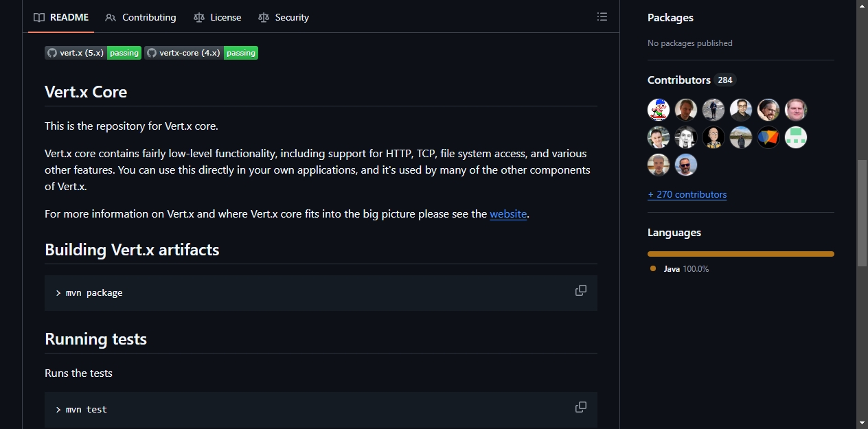The image size is (868, 429).
Task: Click the Building Vert.x artifacts heading
Action: 132,250
